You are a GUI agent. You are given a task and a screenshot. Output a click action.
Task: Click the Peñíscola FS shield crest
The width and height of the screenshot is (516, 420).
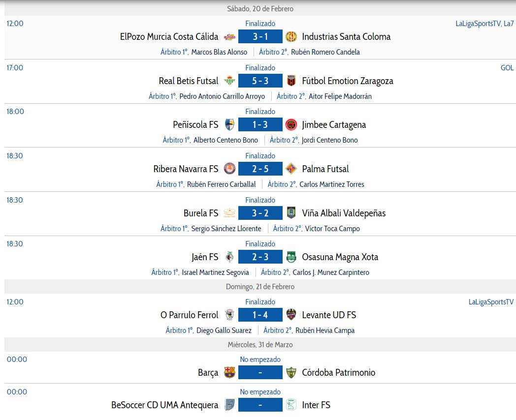230,124
